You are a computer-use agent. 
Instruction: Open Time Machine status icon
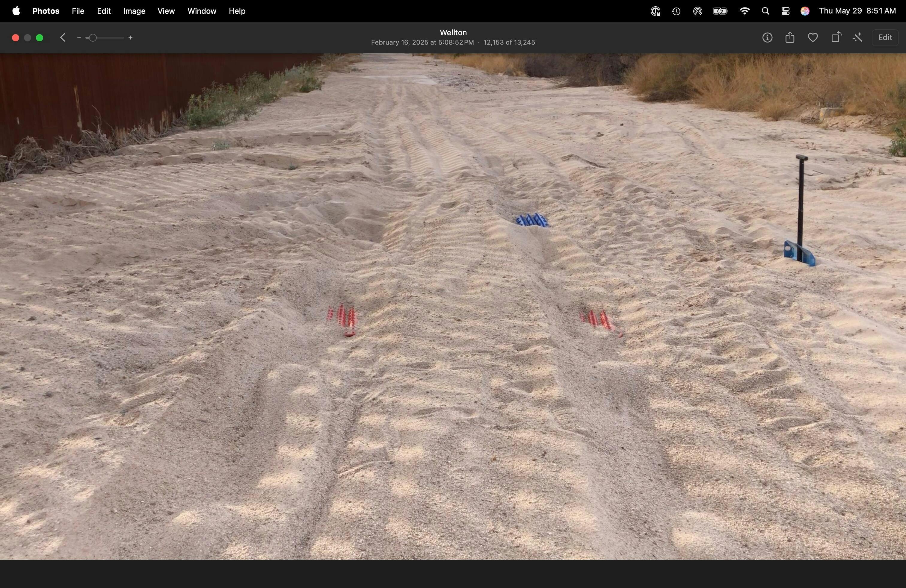[x=676, y=11]
